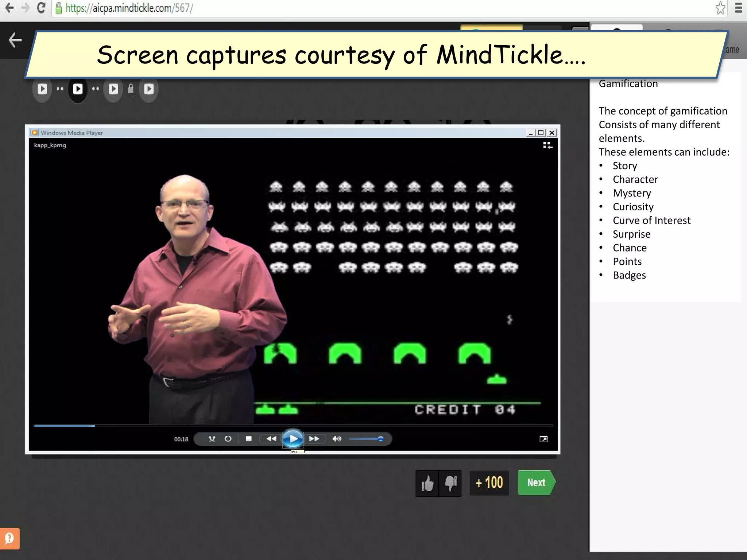747x560 pixels.
Task: Click the white back arrow
Action: 15,40
